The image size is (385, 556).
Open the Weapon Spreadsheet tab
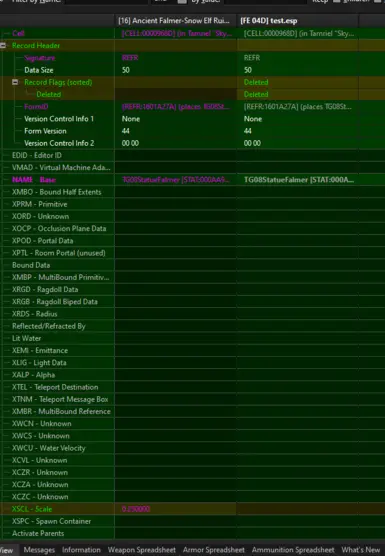pos(141,550)
